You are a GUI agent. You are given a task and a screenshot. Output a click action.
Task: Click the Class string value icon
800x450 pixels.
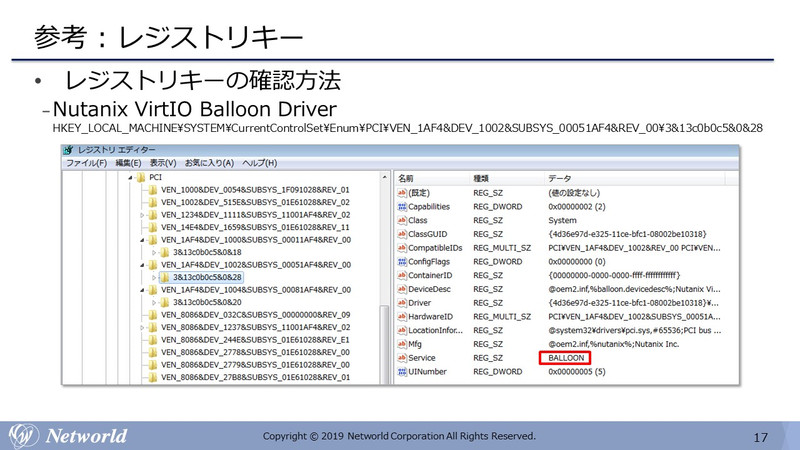click(x=402, y=220)
